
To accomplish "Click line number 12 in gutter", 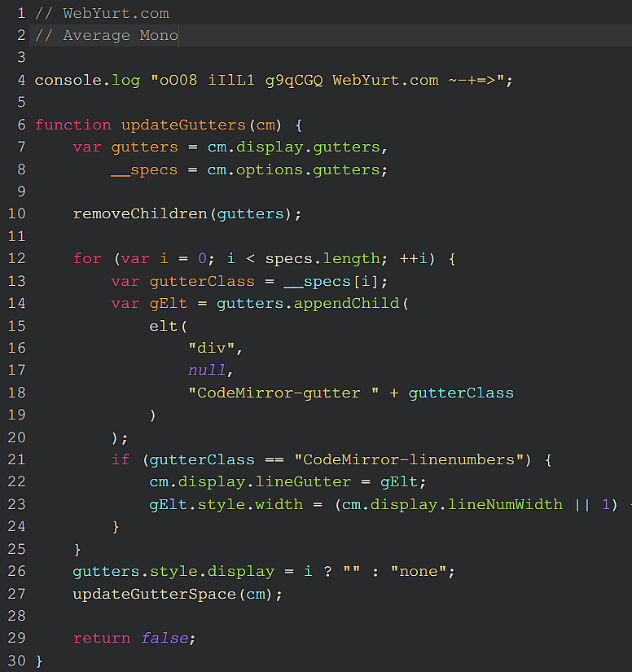I will [x=17, y=258].
